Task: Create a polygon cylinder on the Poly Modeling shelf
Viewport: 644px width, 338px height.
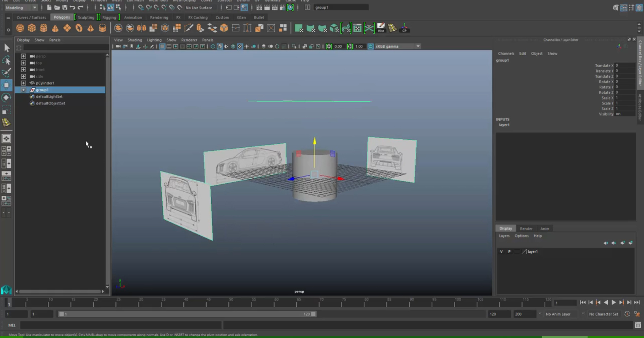Action: [x=44, y=28]
